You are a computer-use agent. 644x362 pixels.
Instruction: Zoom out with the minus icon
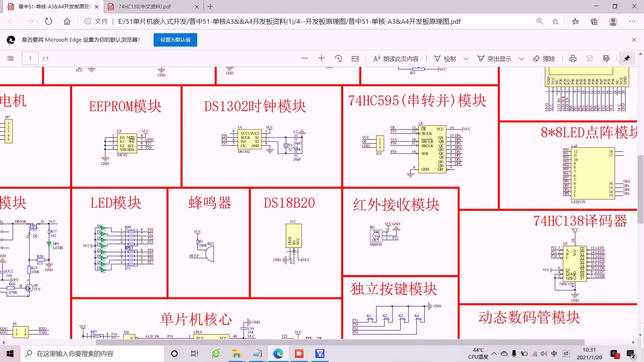tap(305, 58)
